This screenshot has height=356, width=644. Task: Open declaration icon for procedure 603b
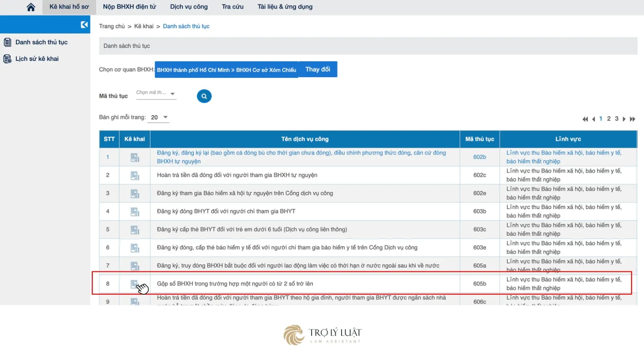tap(135, 212)
